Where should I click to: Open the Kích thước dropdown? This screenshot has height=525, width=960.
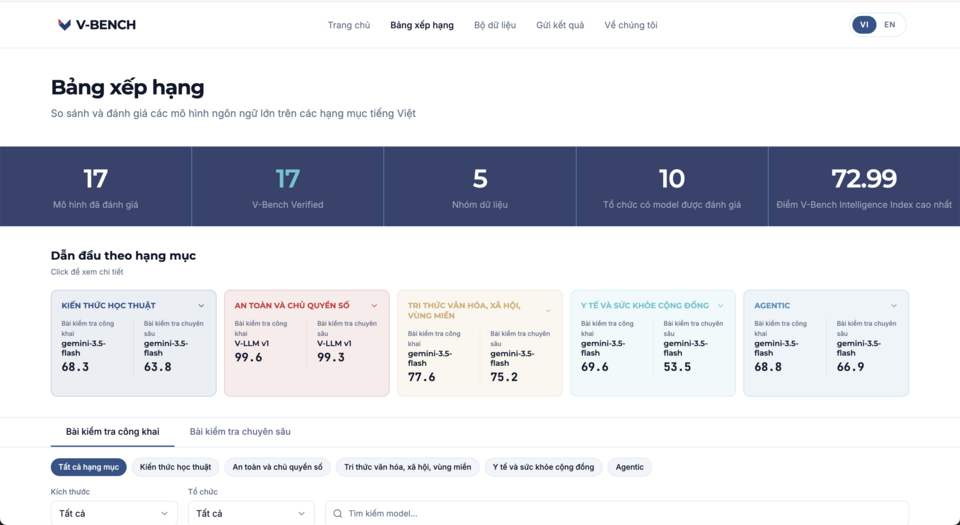(114, 513)
